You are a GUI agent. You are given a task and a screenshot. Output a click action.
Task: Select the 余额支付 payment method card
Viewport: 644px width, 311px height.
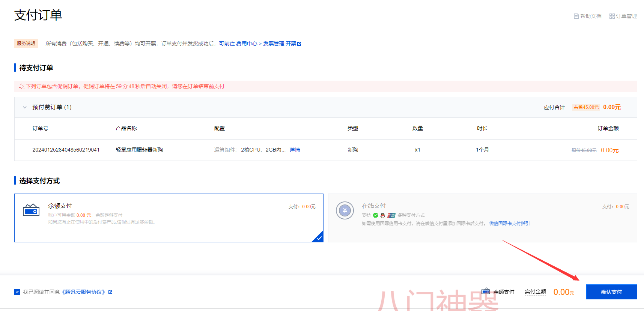pyautogui.click(x=169, y=218)
